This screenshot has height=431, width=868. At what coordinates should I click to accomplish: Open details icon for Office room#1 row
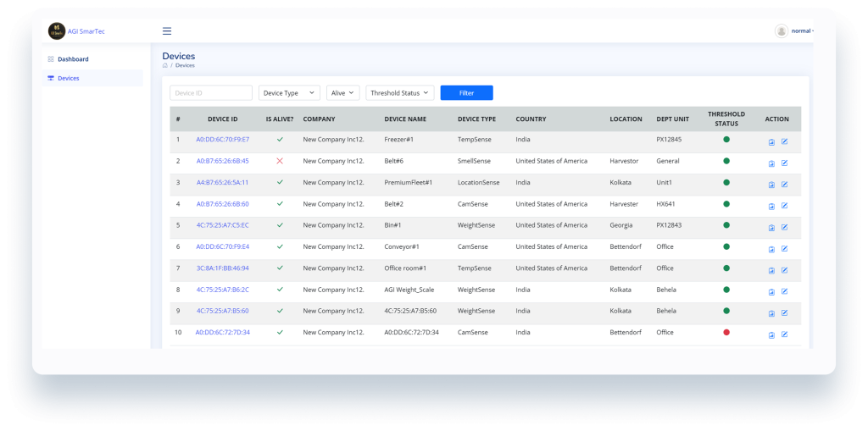point(771,271)
